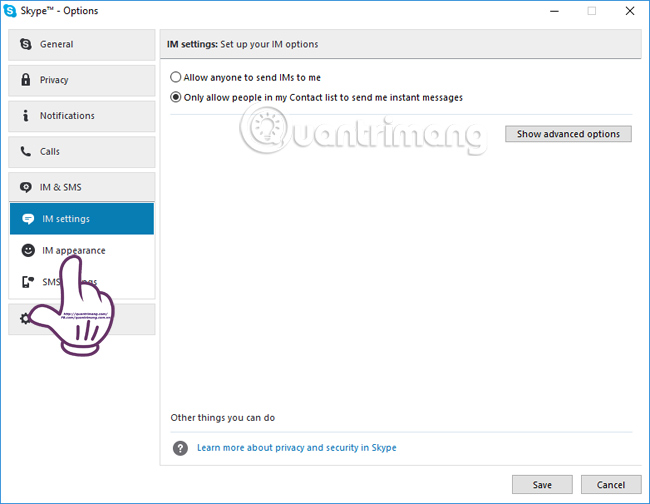Click the Privacy padlock icon
The height and width of the screenshot is (504, 650).
(x=26, y=80)
